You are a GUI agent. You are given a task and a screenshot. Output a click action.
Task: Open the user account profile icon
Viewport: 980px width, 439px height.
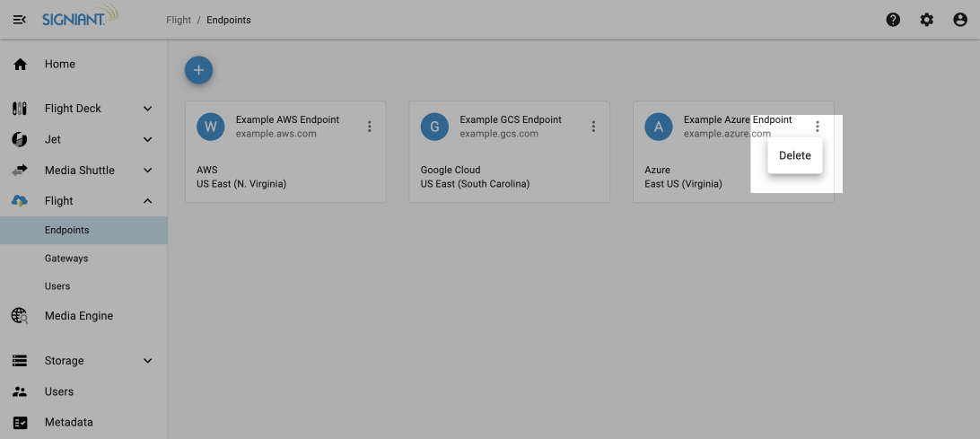click(960, 20)
